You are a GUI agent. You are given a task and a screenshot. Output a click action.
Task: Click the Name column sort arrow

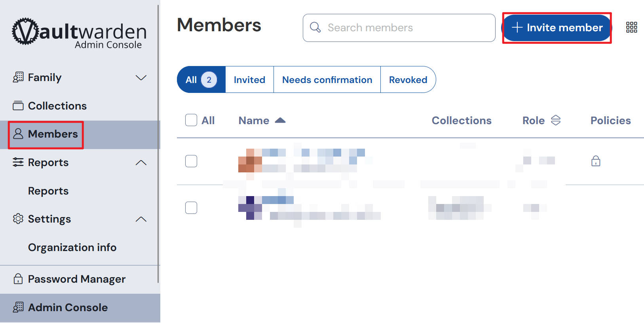pos(280,120)
